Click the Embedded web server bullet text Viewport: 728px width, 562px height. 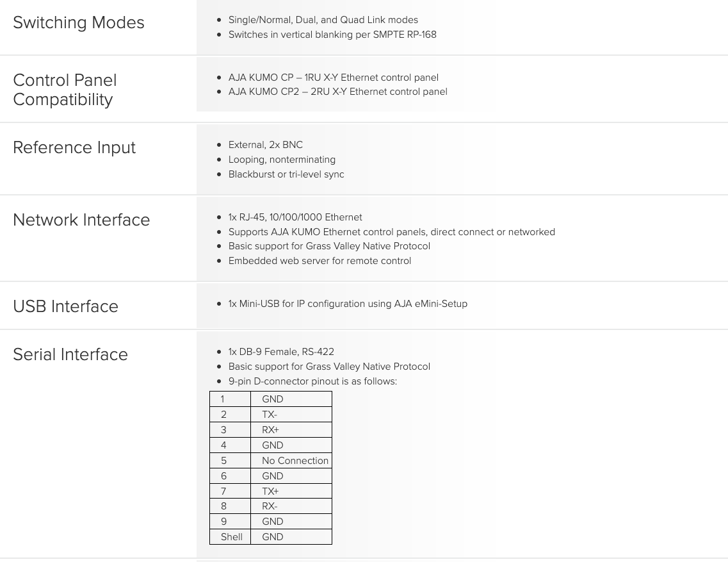point(320,261)
